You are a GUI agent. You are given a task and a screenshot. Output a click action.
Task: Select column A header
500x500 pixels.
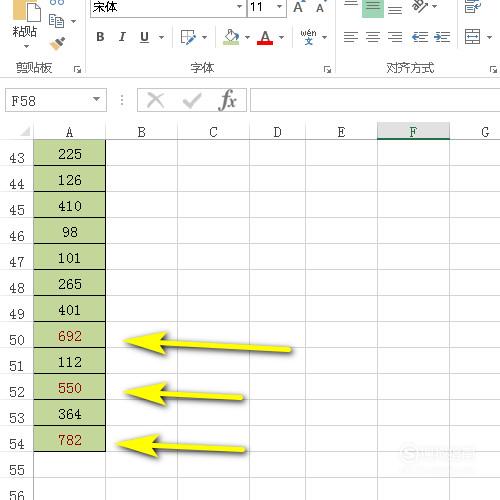(69, 132)
